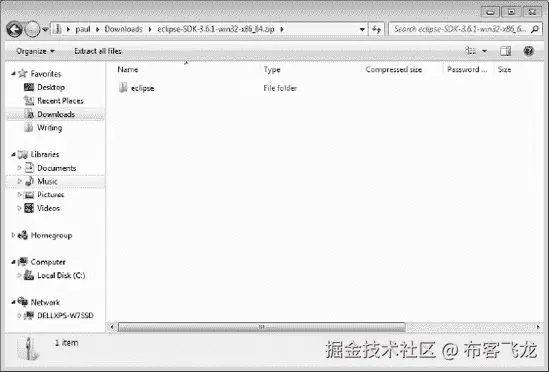Screen dimensions: 549x372
Task: Click the Recent Places icon
Action: click(x=29, y=101)
